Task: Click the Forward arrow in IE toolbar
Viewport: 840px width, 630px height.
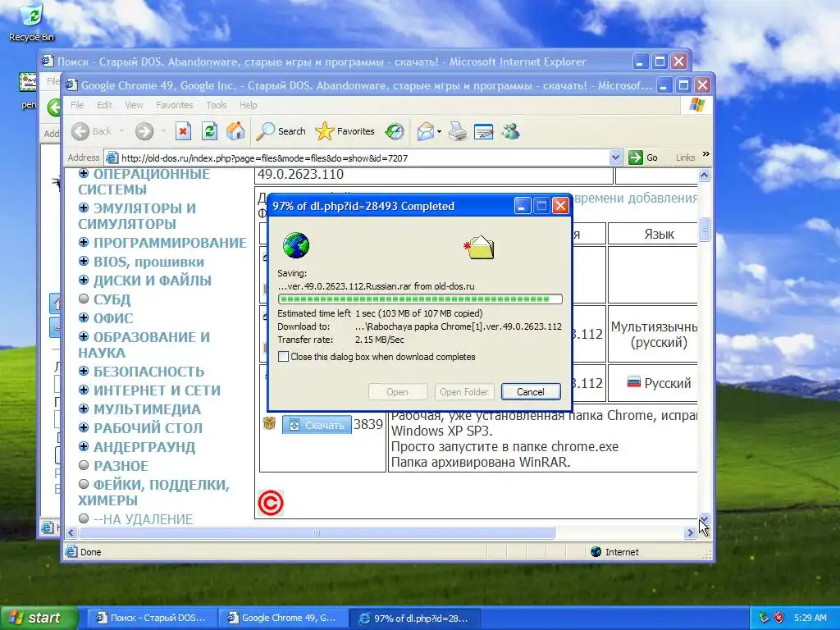Action: [144, 131]
